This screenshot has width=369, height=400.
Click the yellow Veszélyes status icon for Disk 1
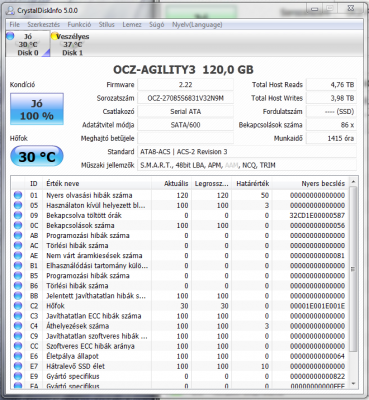(x=55, y=36)
